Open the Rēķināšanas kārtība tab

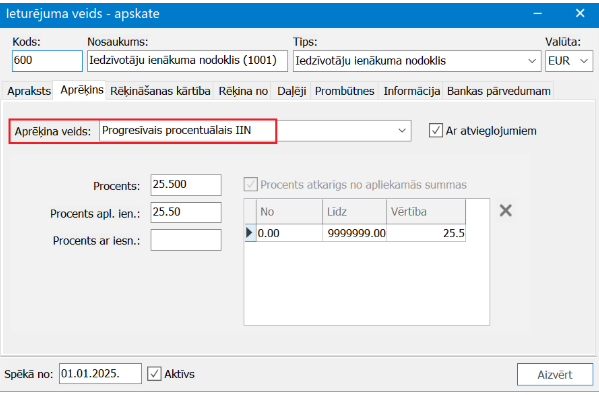tap(160, 91)
